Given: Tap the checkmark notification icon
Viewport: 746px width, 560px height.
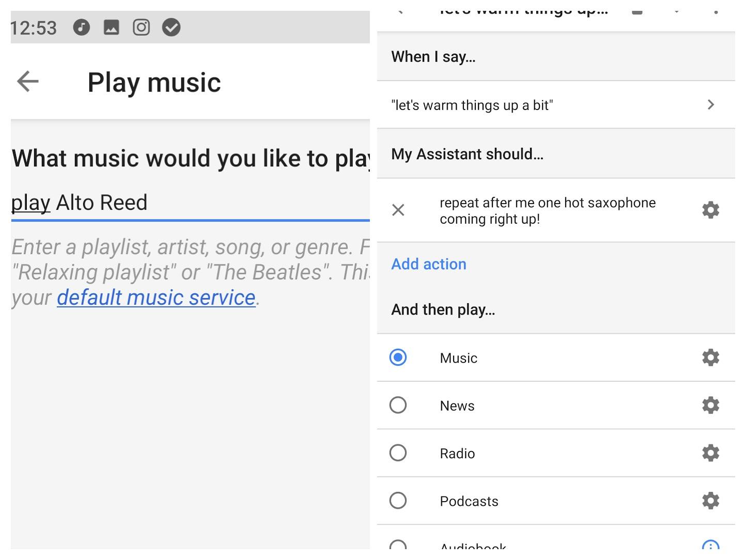Looking at the screenshot, I should [171, 27].
